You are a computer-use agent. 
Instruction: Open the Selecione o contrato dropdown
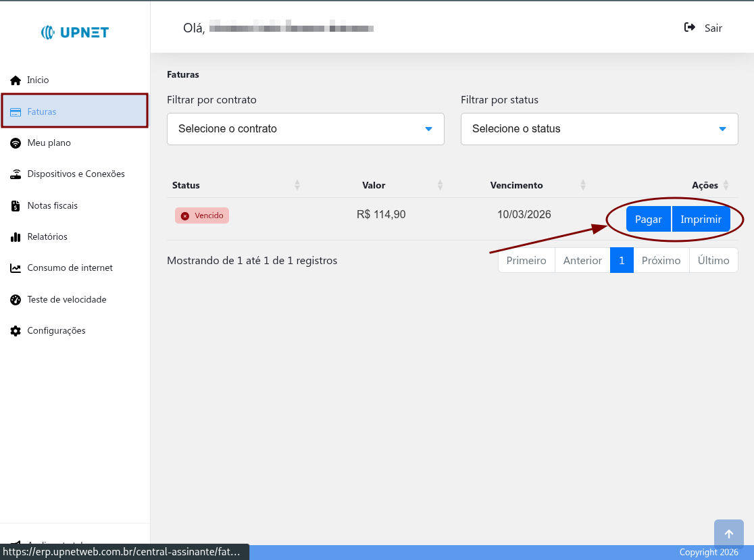pyautogui.click(x=305, y=129)
